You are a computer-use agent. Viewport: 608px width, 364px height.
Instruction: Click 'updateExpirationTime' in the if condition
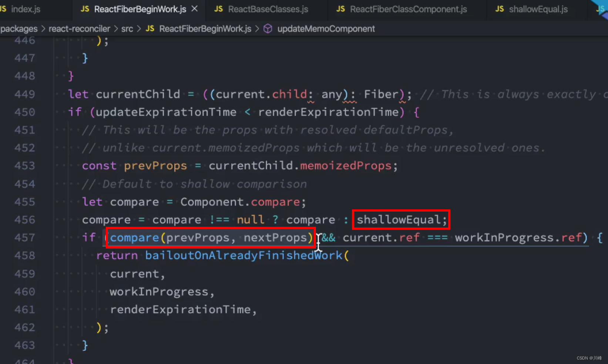coord(166,112)
